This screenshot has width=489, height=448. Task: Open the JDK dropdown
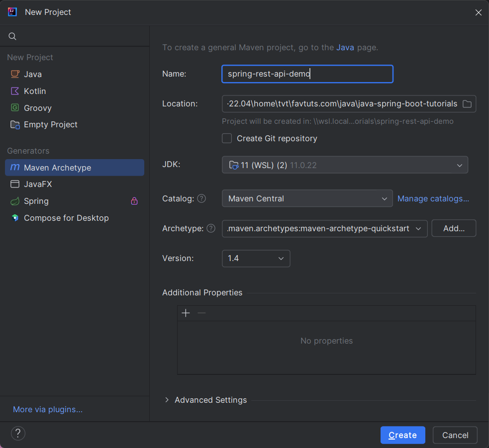345,165
